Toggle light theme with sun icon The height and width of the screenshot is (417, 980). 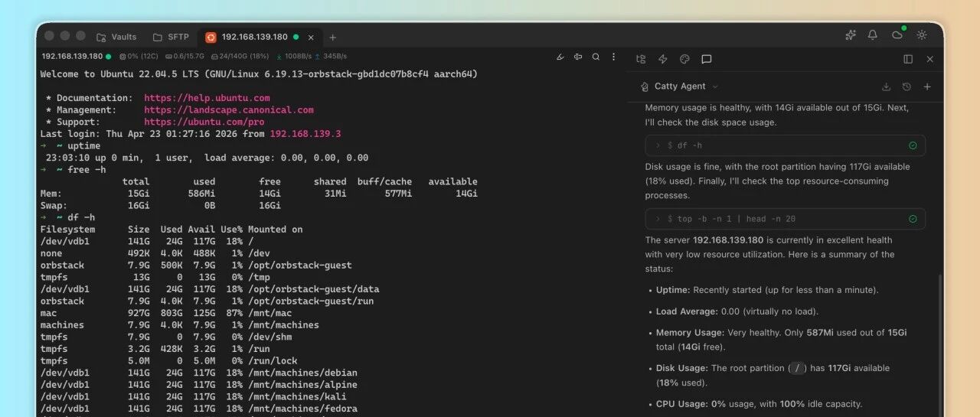click(921, 35)
